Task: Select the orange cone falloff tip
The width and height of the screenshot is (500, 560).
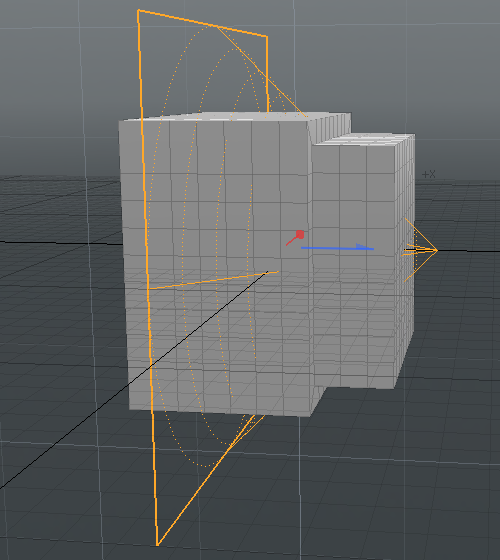Action: [x=436, y=250]
